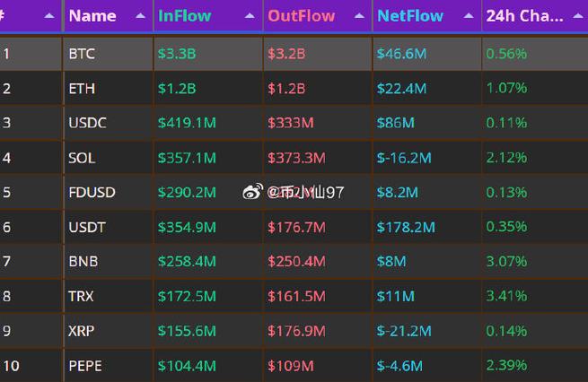
Task: Click the NetFlow column header text
Action: [408, 16]
